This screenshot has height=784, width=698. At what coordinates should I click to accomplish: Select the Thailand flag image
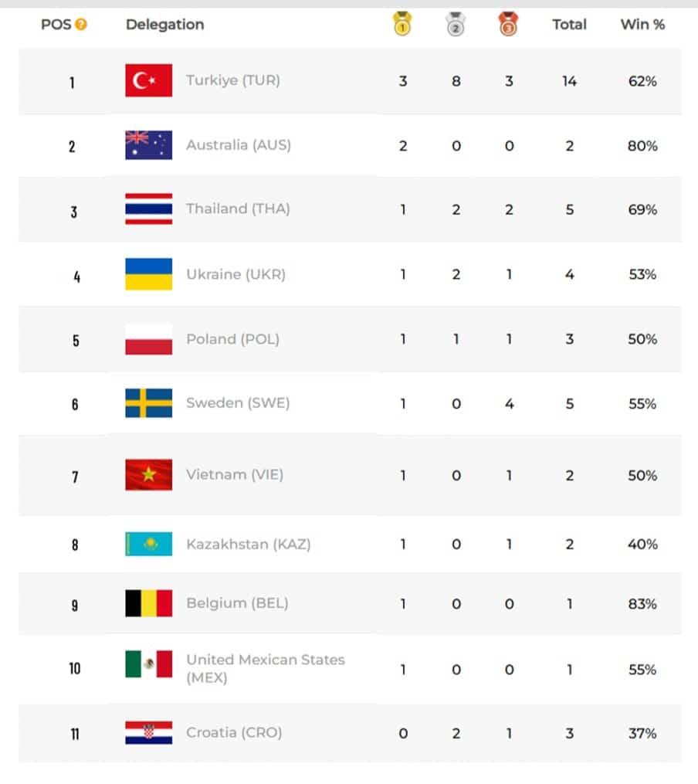[x=149, y=209]
